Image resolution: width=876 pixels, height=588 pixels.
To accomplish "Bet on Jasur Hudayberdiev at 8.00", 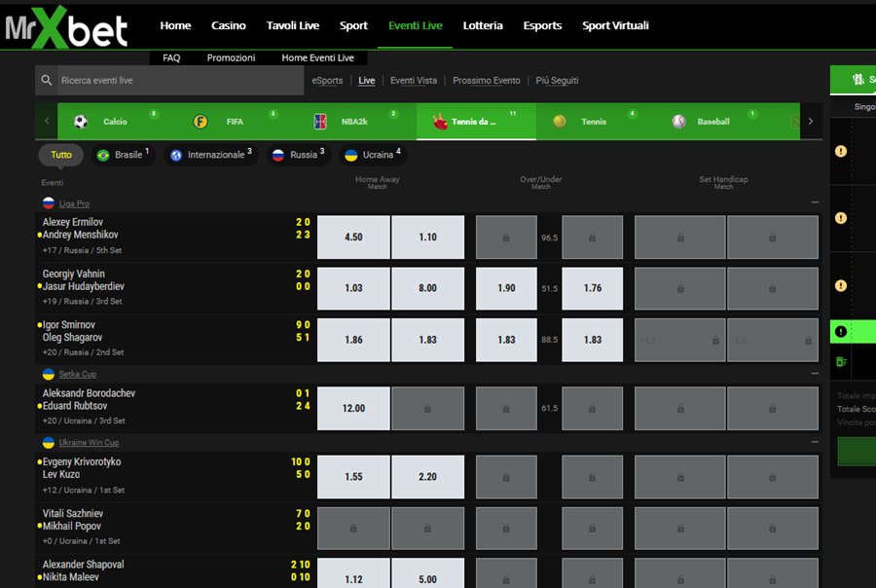I will point(428,288).
